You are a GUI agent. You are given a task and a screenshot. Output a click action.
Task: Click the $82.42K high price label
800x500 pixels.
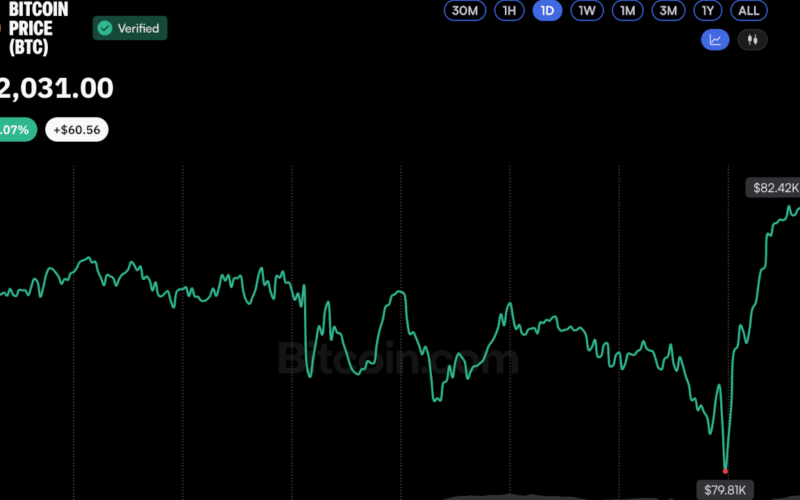point(774,188)
